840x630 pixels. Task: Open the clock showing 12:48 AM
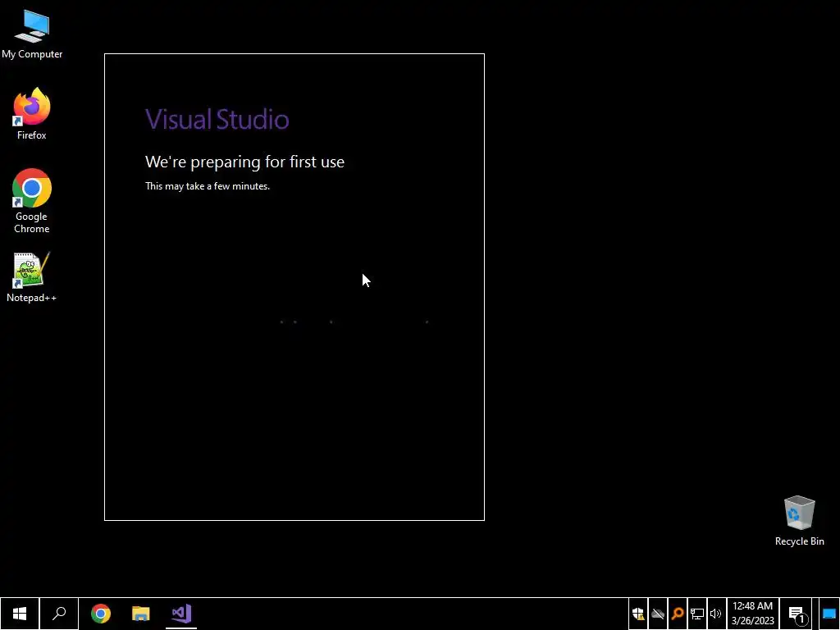[x=753, y=614]
